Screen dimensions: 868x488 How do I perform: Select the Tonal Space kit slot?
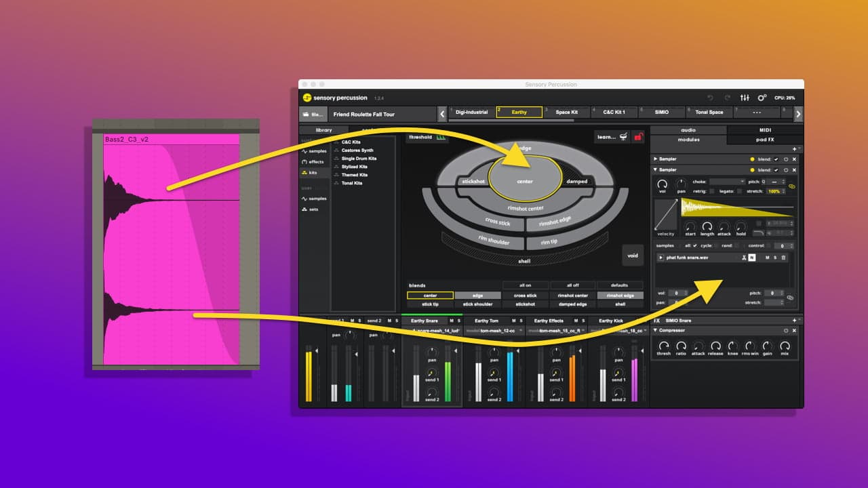click(x=709, y=113)
